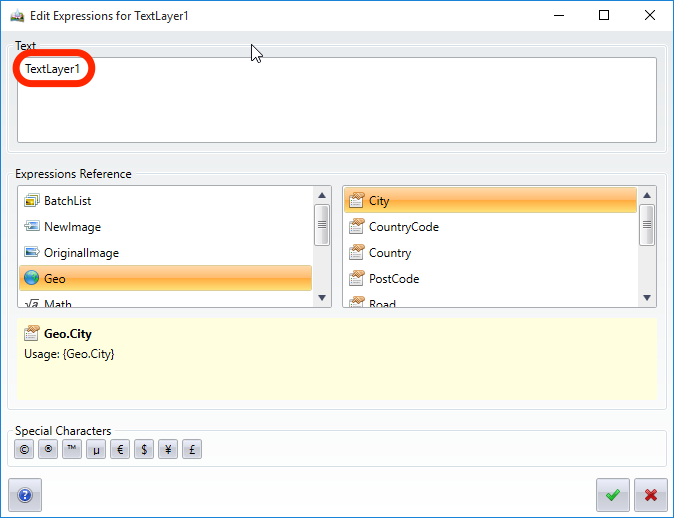Insert the TM trademark character
The image size is (674, 518).
point(72,450)
